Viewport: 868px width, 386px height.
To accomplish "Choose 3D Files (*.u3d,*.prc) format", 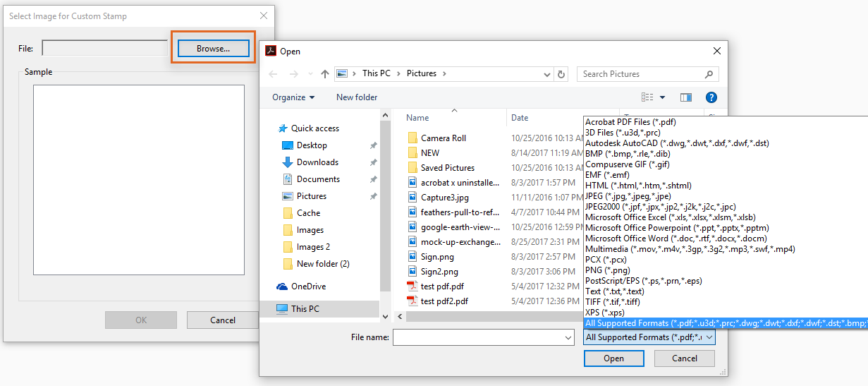I will [623, 133].
